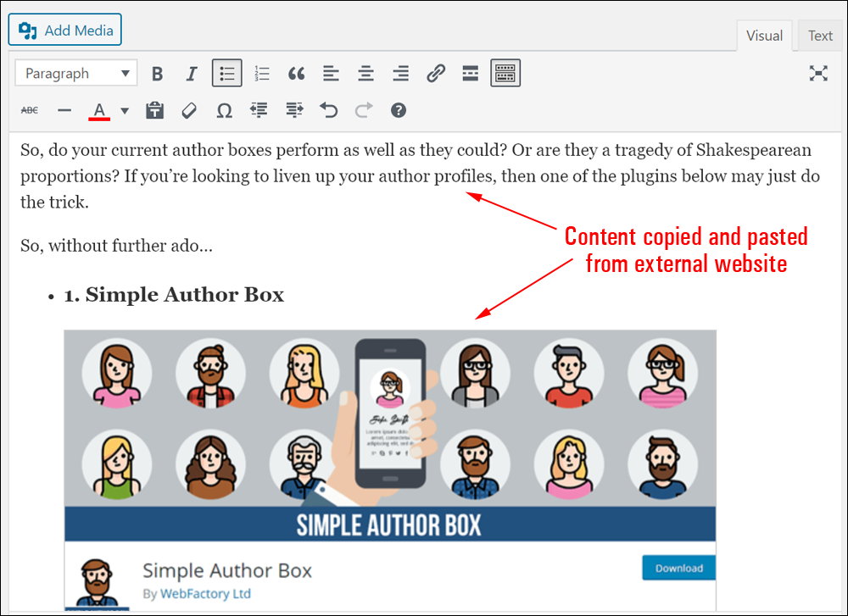Insert a horizontal line
The width and height of the screenshot is (848, 616).
click(x=64, y=110)
